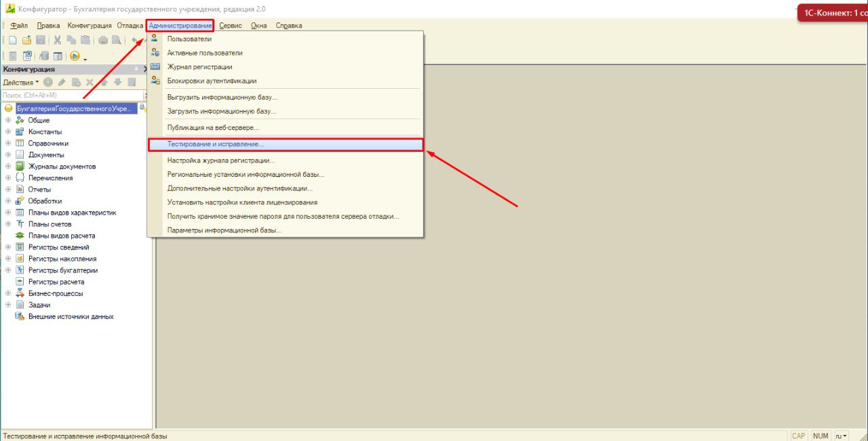Image resolution: width=868 pixels, height=441 pixels.
Task: Open Параметры информационной базы
Action: (x=285, y=230)
